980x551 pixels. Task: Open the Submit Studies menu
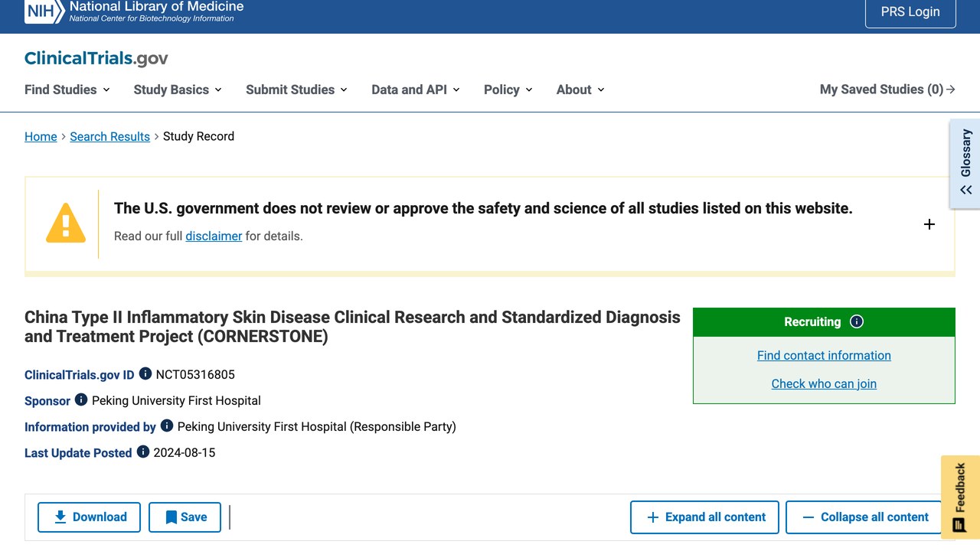click(296, 90)
